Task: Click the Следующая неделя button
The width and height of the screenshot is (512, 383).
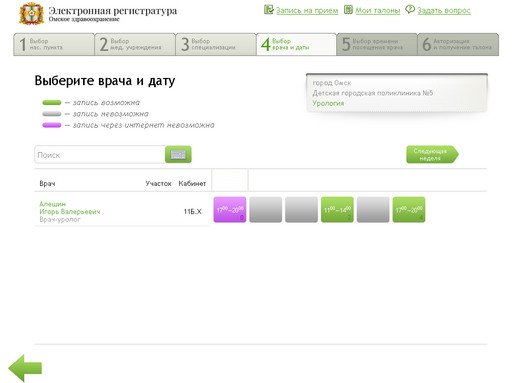Action: click(432, 154)
